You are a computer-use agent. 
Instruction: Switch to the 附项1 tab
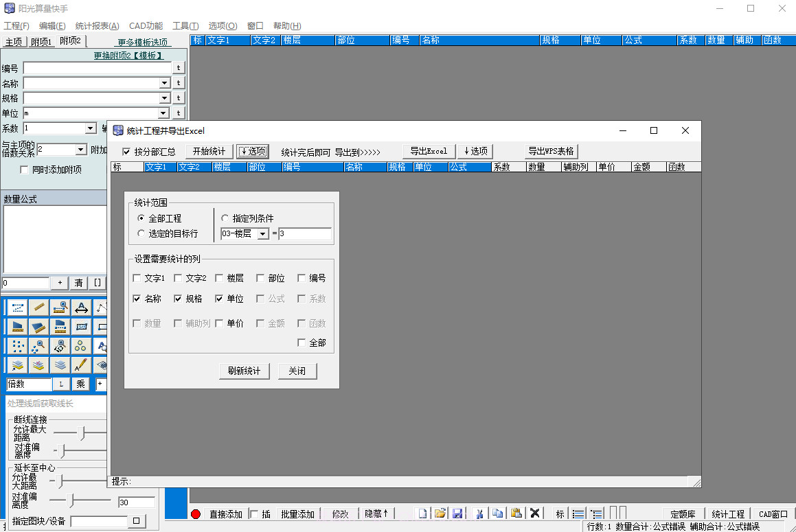tap(42, 41)
